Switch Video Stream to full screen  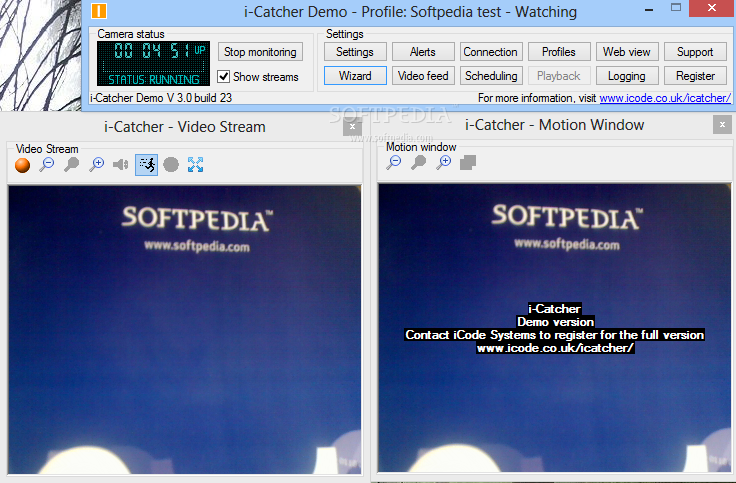point(195,165)
